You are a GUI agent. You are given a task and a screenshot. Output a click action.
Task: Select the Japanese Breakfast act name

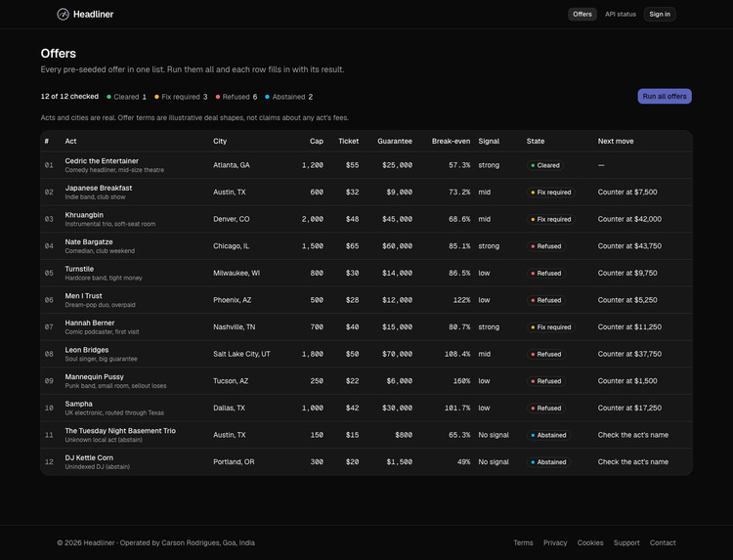98,188
